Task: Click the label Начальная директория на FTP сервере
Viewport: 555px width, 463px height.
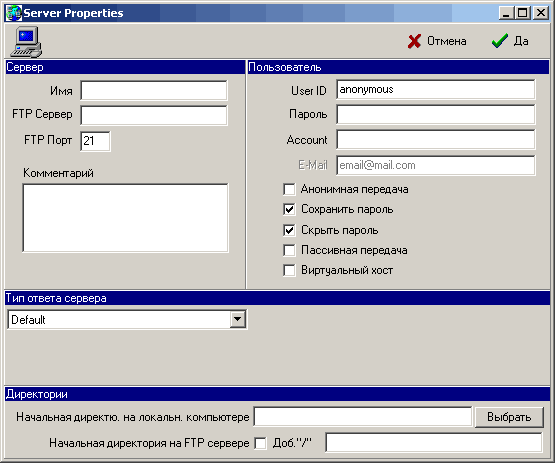Action: (x=149, y=443)
